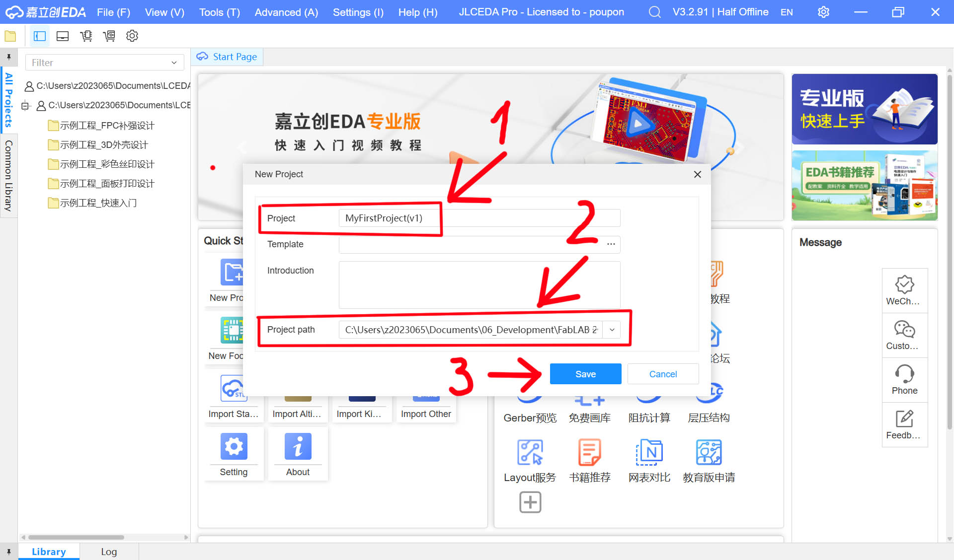This screenshot has width=954, height=560.
Task: Open the Filter dropdown in project panel
Action: pyautogui.click(x=174, y=63)
